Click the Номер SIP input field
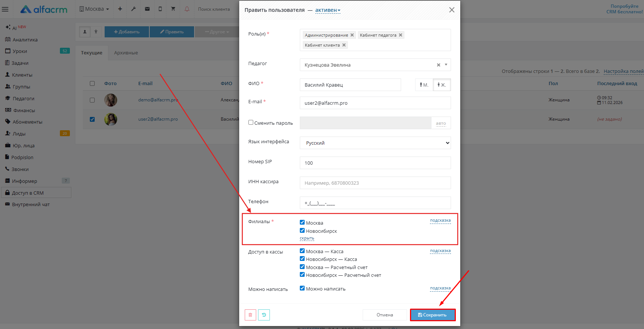Screen dimensions: 644x329 (x=375, y=163)
